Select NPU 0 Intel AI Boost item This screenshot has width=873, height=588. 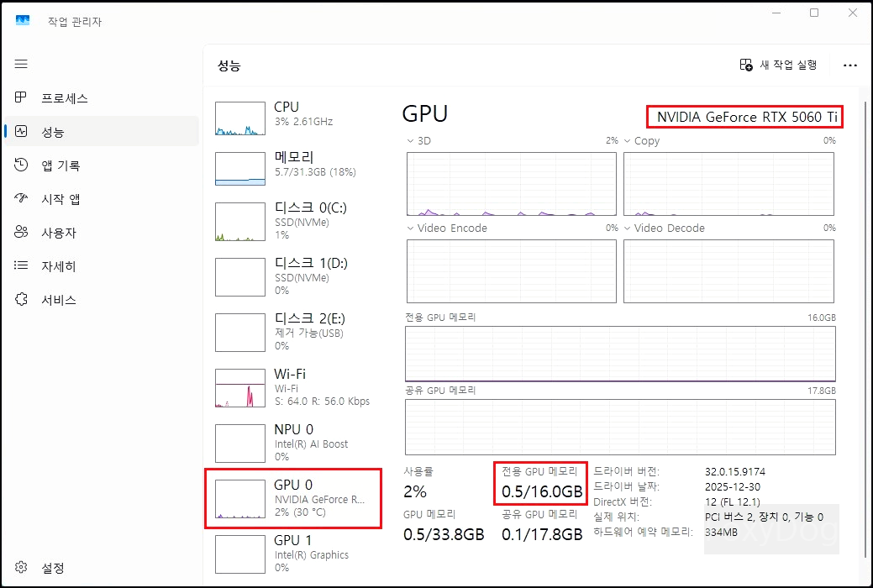click(x=293, y=443)
